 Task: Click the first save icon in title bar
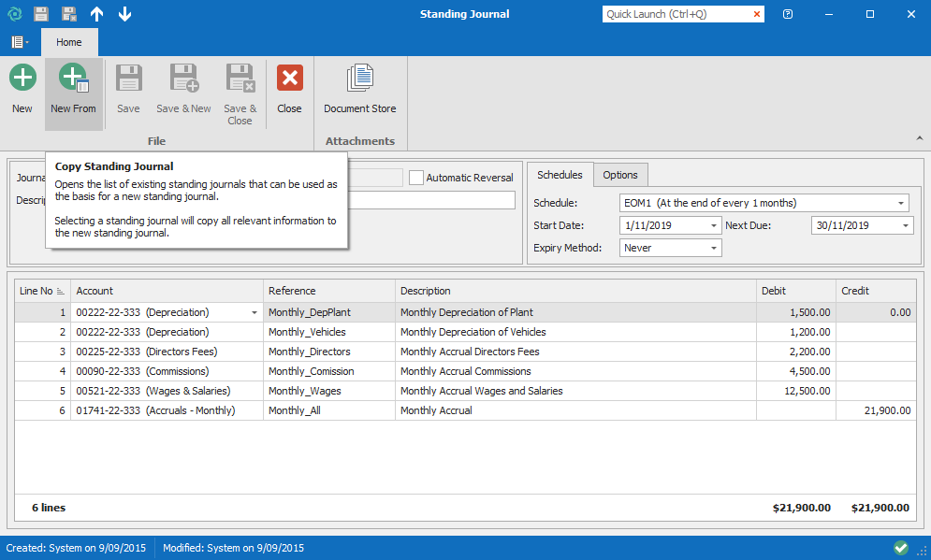[41, 14]
